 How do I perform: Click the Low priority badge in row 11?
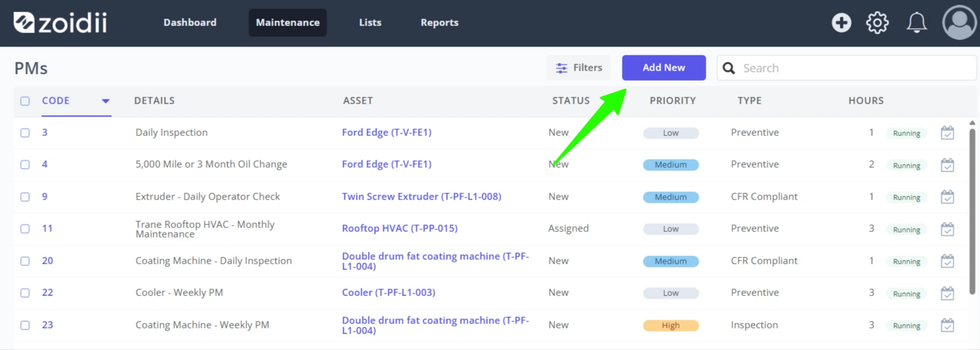click(x=671, y=229)
